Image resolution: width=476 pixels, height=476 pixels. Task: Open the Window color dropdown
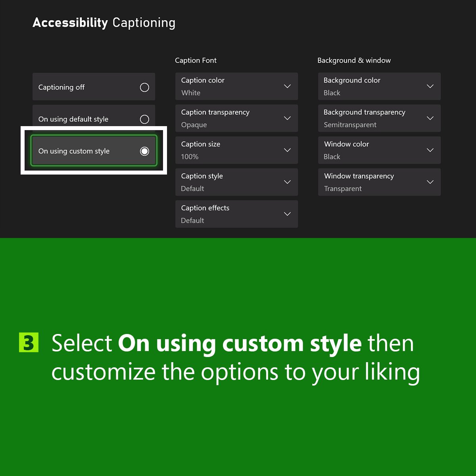tap(379, 150)
